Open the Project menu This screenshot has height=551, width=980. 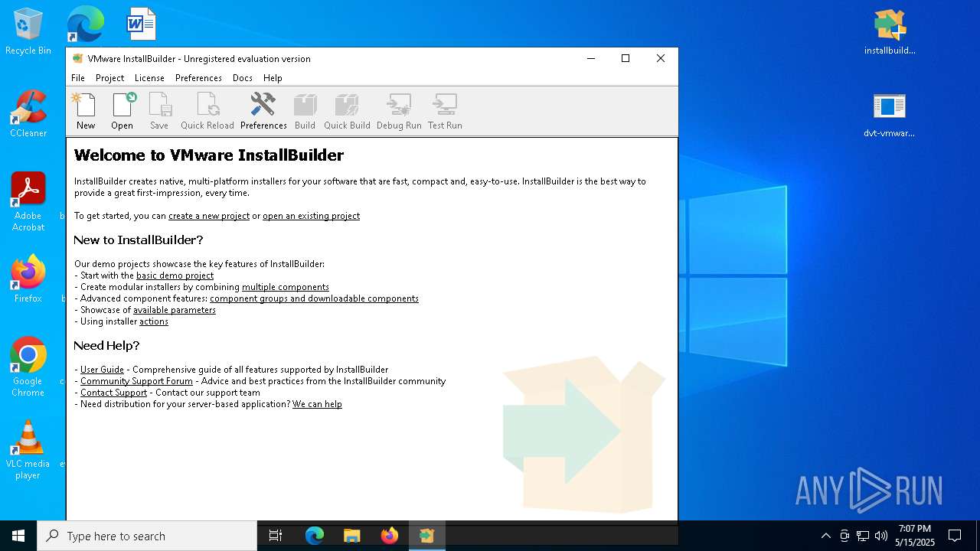coord(109,78)
